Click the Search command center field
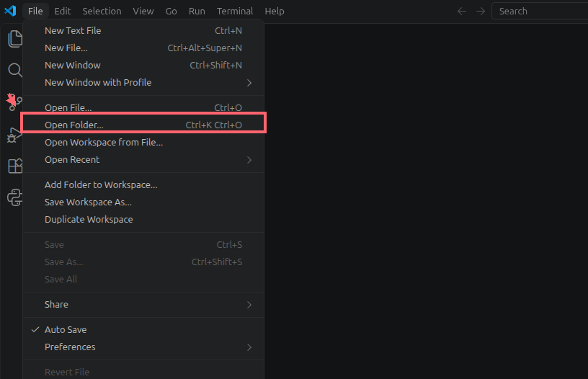Screen dimensions: 588x379 pos(540,12)
